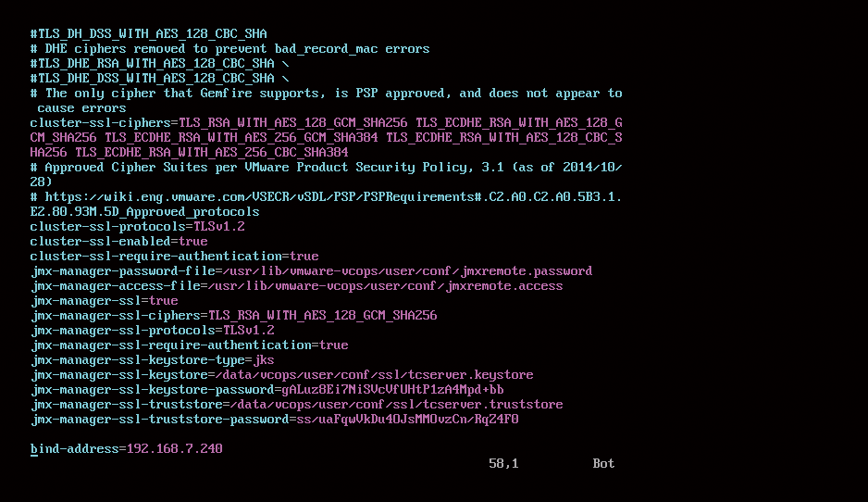Viewport: 868px width, 502px height.
Task: Click the Bot scroll position indicator
Action: click(603, 463)
